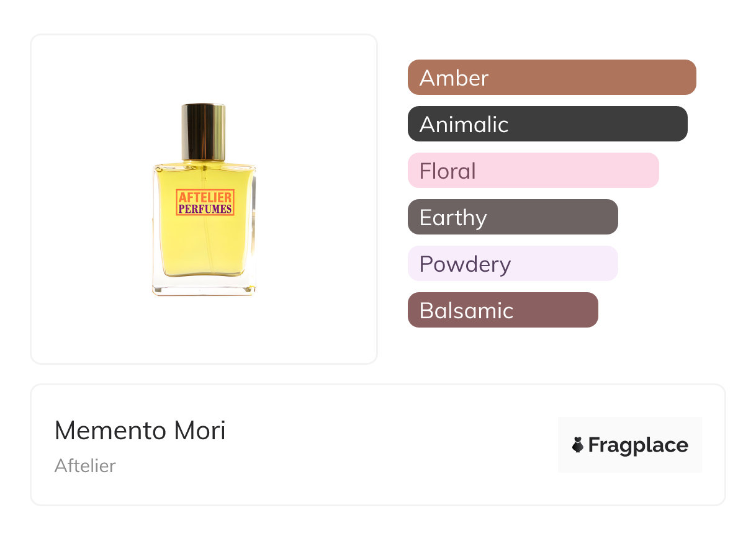Screen dimensions: 756x536
Task: Select the lavender Powdery accord bar
Action: click(x=513, y=264)
